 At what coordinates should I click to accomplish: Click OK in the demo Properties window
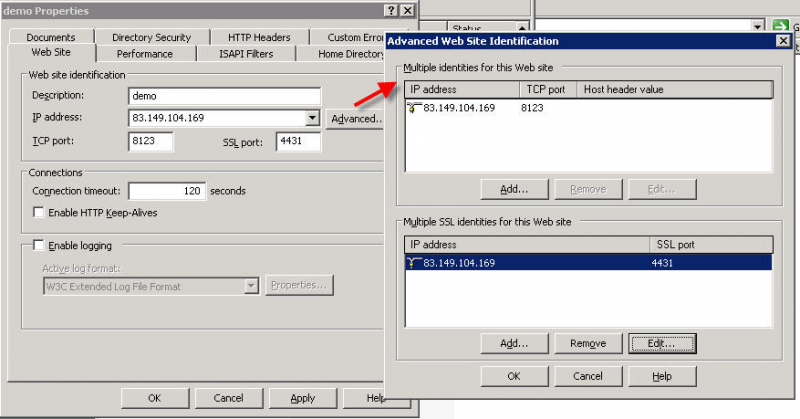click(155, 398)
